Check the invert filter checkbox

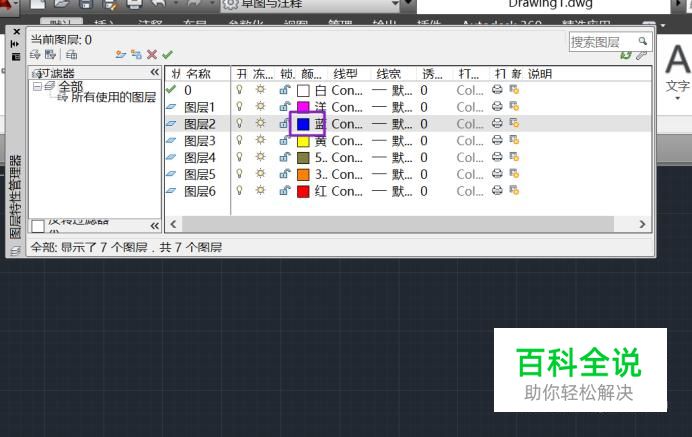click(x=38, y=226)
